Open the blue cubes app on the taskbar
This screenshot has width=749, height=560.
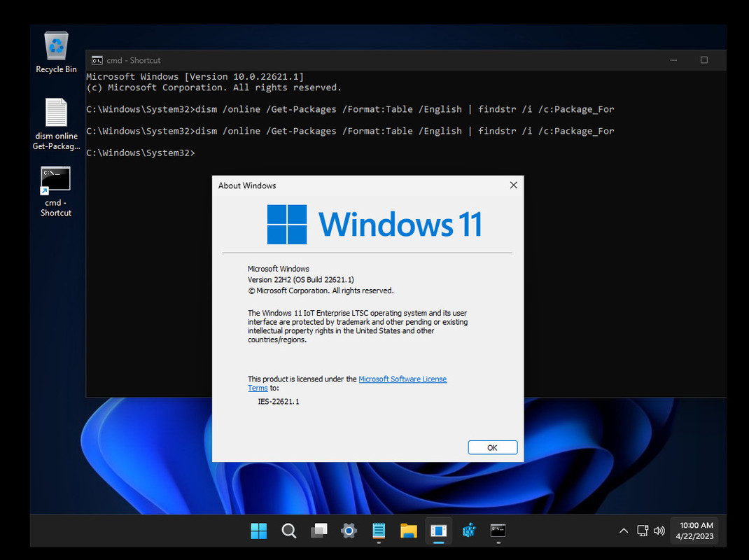click(468, 531)
